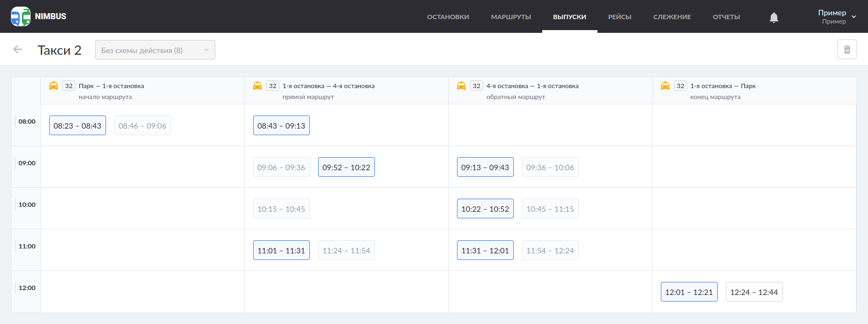Select the 09:52 – 10:22 trip

tap(347, 167)
